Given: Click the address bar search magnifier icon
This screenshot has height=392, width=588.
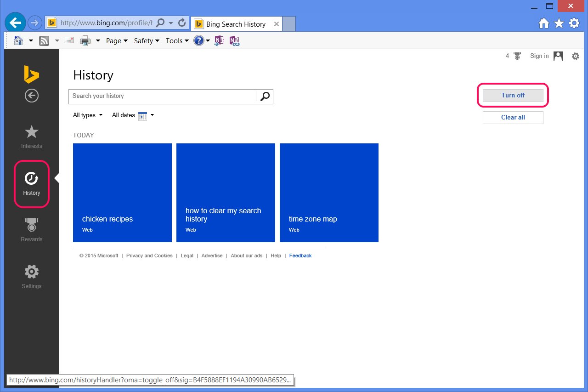Looking at the screenshot, I should pyautogui.click(x=160, y=23).
